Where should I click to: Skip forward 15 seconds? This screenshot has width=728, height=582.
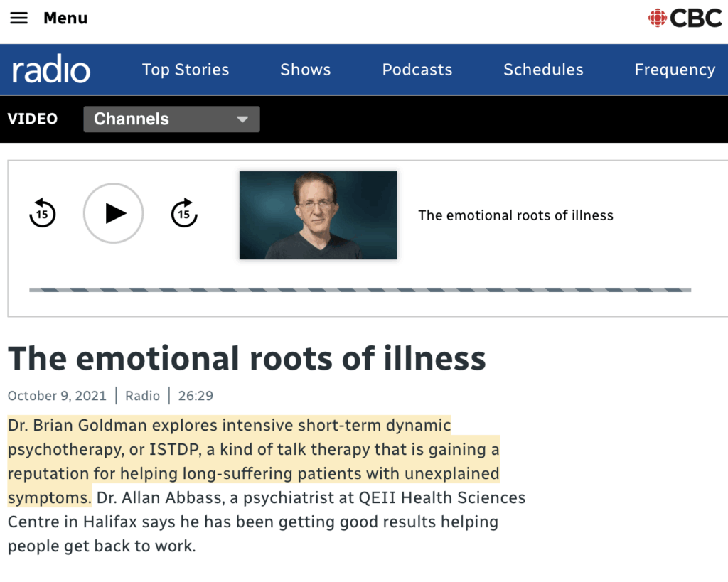point(184,213)
